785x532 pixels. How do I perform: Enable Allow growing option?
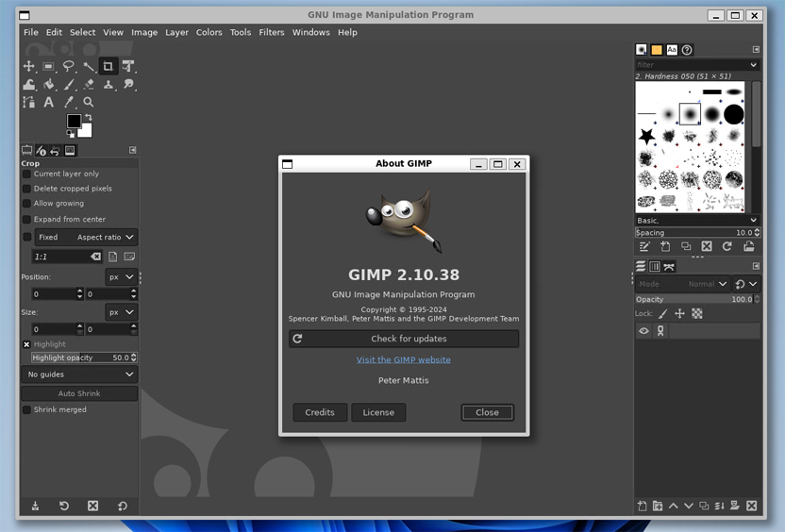27,203
